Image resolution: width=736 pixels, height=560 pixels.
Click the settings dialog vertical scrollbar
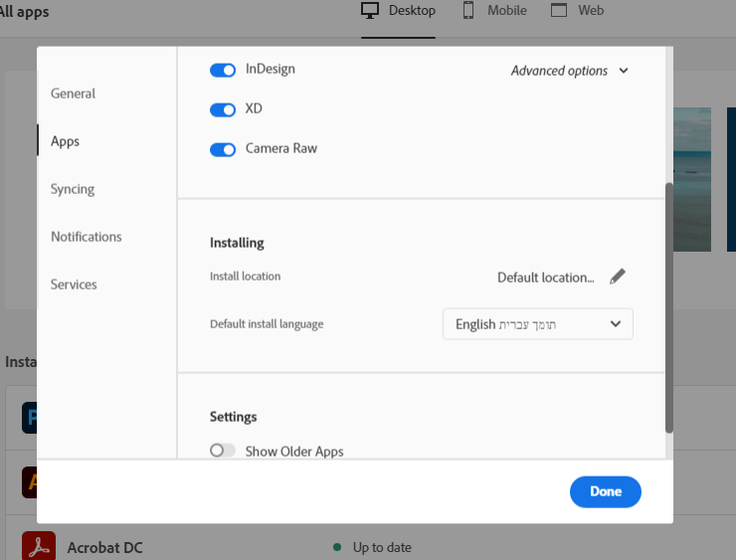(x=669, y=306)
